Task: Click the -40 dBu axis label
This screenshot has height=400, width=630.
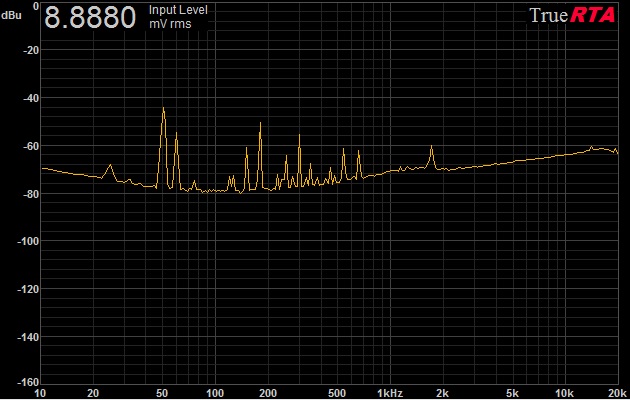Action: (30, 98)
